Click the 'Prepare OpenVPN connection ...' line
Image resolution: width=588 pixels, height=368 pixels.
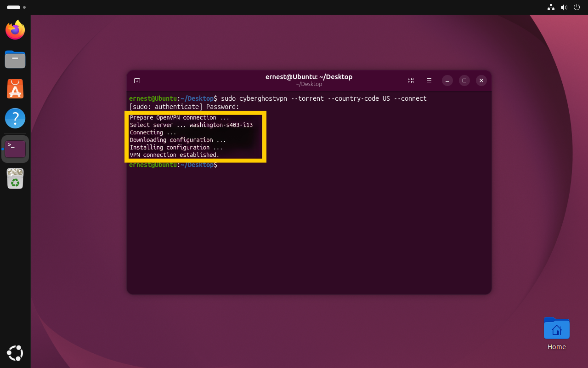180,117
